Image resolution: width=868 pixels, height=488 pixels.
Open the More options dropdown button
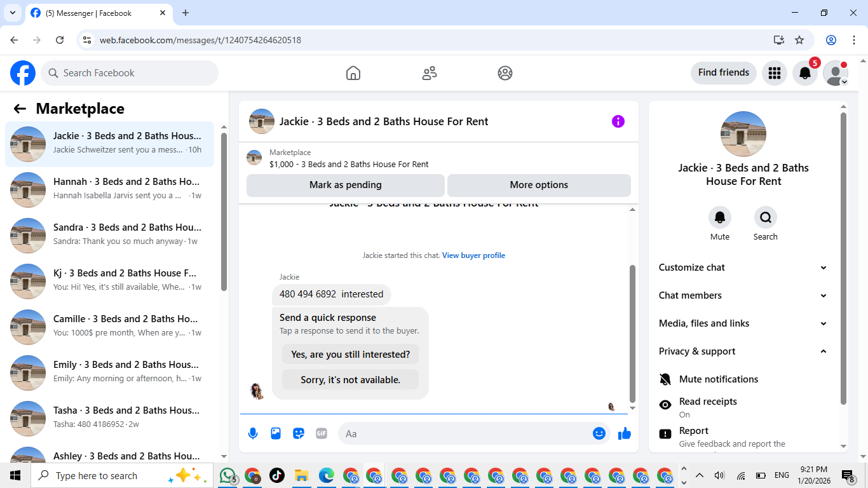point(539,185)
